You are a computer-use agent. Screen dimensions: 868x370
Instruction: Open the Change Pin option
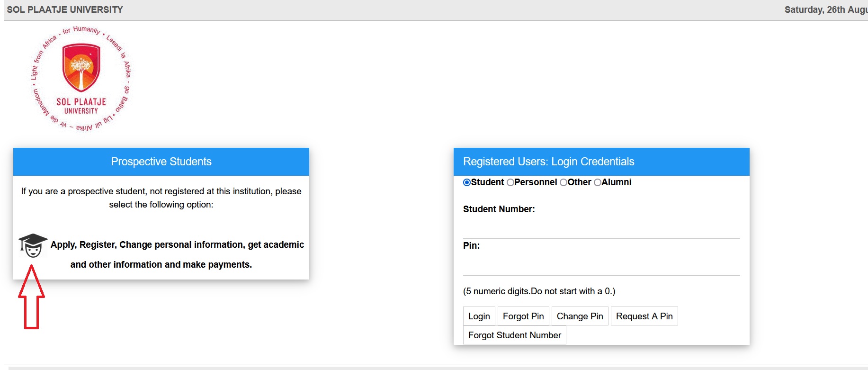[580, 316]
